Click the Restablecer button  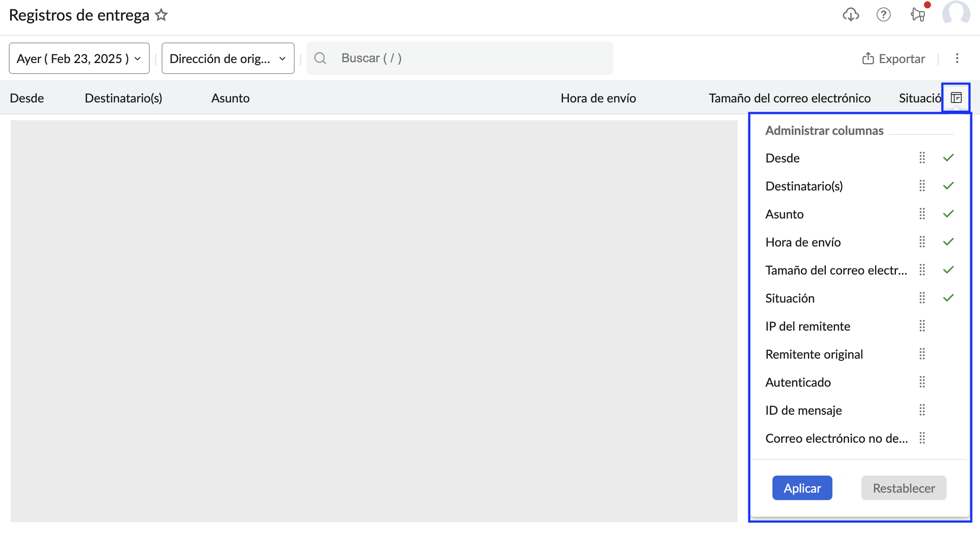[x=904, y=488]
